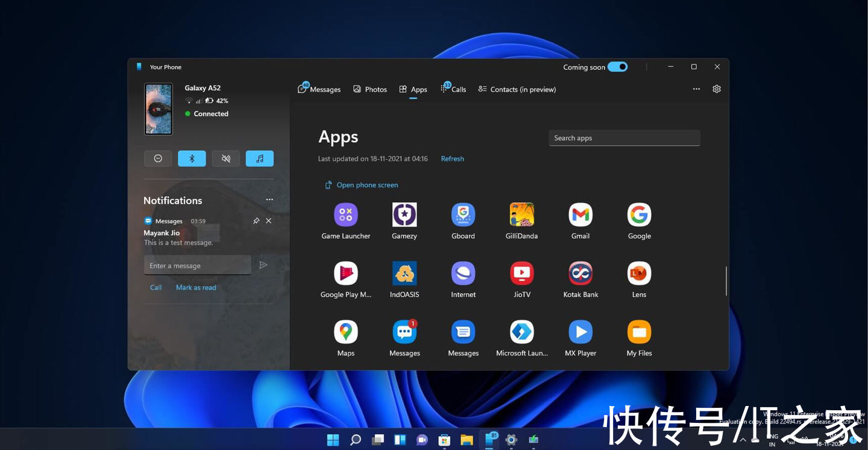868x450 pixels.
Task: Click the Connected status text
Action: pos(211,113)
